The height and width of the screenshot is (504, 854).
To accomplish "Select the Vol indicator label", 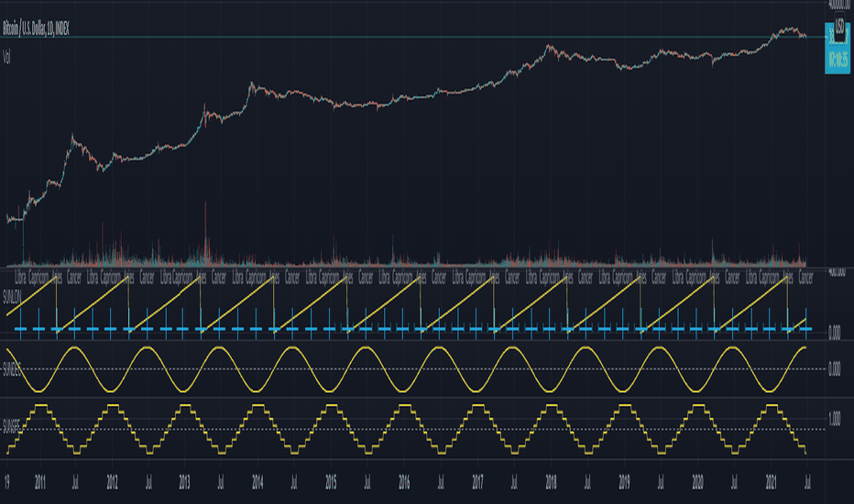I will click(x=6, y=57).
